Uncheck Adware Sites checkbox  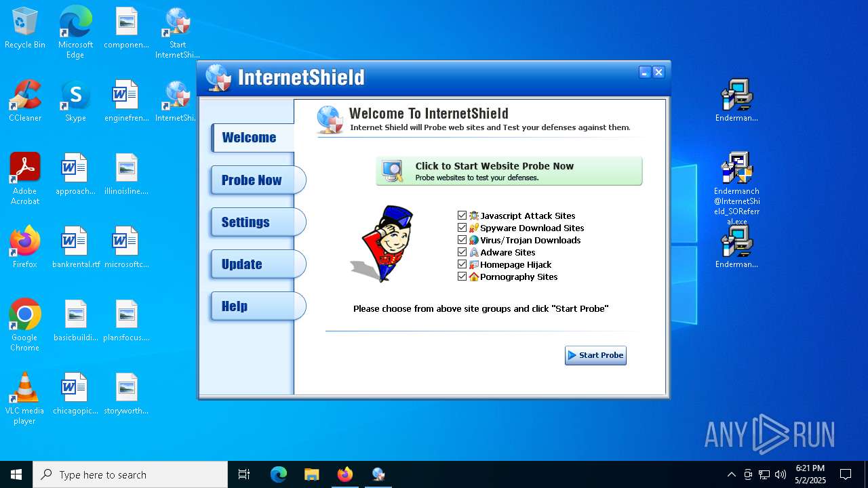(462, 252)
